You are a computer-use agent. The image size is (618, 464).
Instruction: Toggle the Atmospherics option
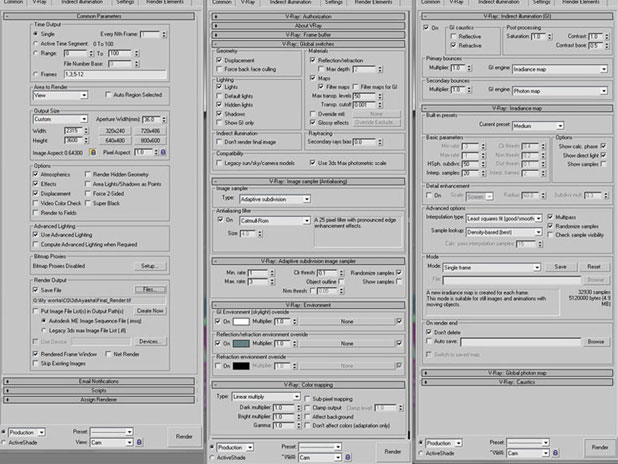click(35, 174)
